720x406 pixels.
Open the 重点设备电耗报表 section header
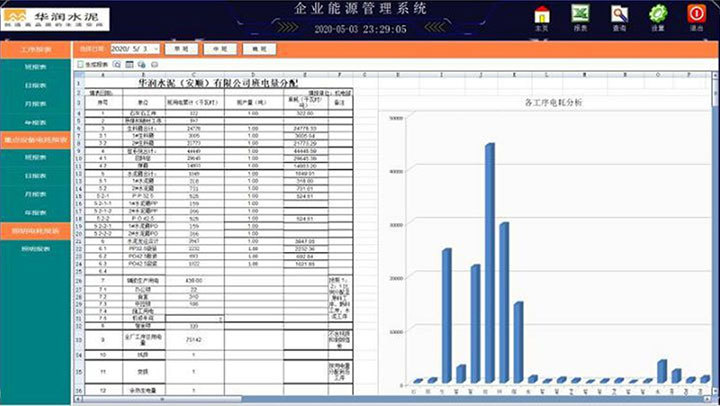click(35, 140)
